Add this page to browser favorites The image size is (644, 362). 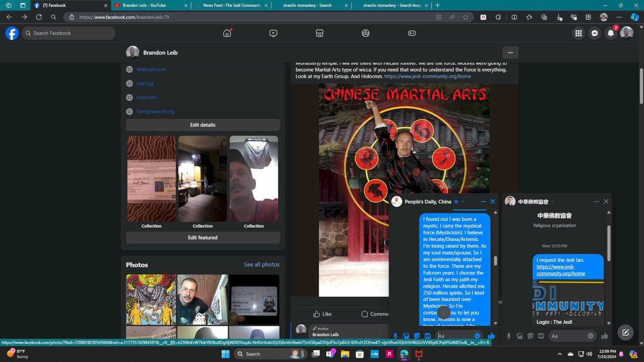click(x=466, y=17)
